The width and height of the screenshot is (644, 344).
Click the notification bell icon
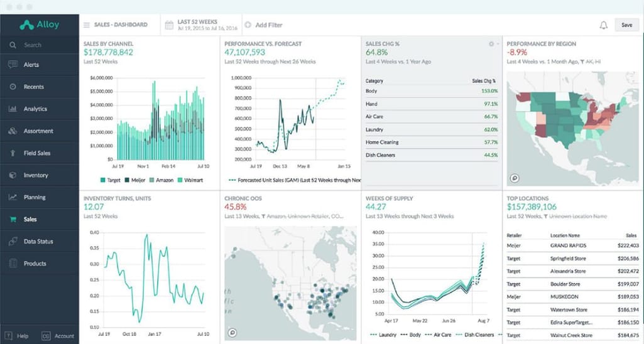603,25
